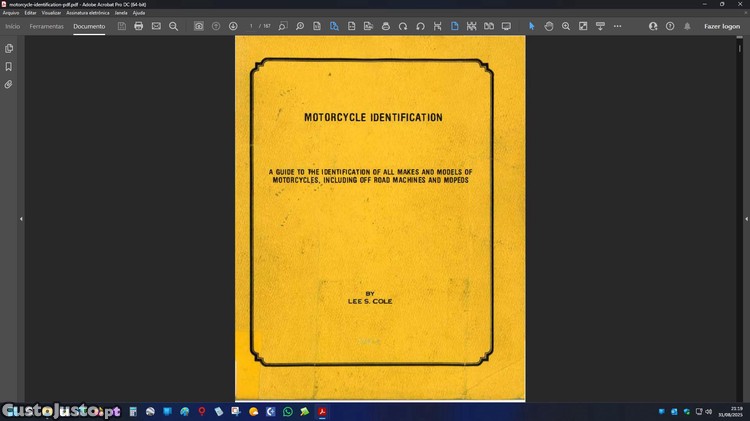Click the Fazer logon button
The width and height of the screenshot is (750, 421).
click(x=721, y=26)
